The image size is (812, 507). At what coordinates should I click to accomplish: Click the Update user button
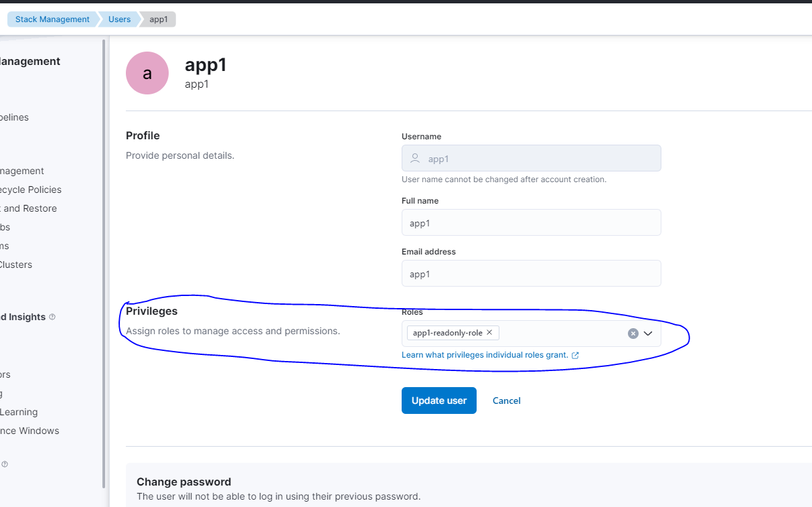pos(438,401)
